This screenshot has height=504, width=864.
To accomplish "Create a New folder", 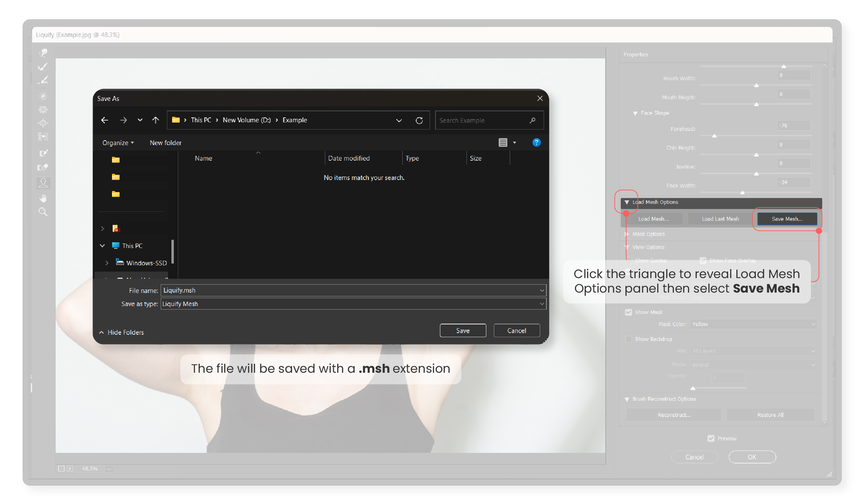I will (166, 143).
